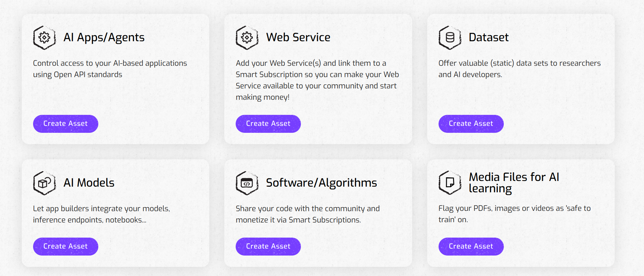Screen dimensions: 644x276
Task: Click the Software/Algorithms code window icon
Action: pyautogui.click(x=247, y=183)
